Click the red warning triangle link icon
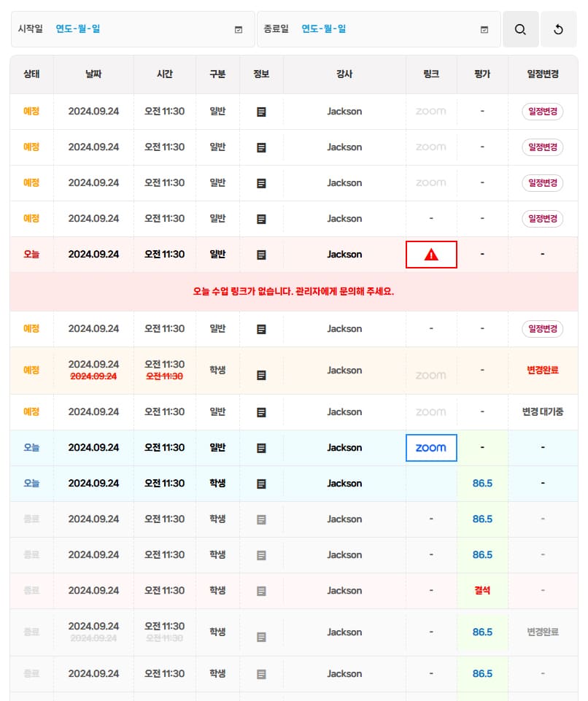588x701 pixels. 431,255
